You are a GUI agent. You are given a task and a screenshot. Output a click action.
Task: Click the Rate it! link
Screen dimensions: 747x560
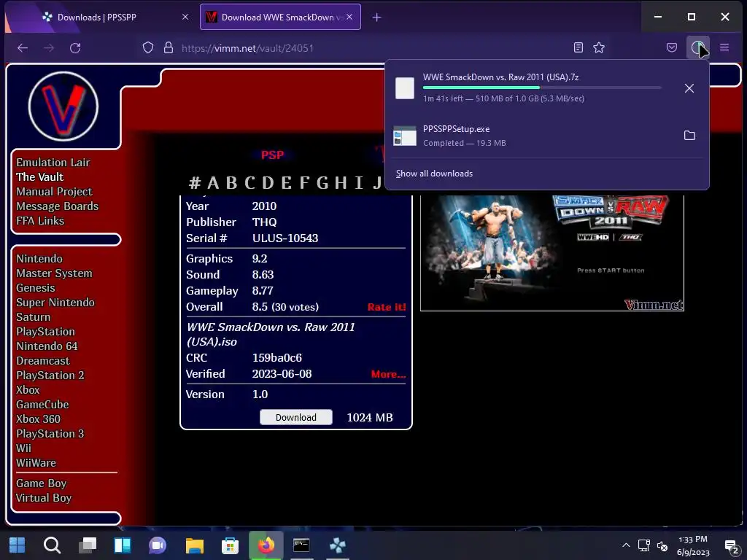[387, 307]
